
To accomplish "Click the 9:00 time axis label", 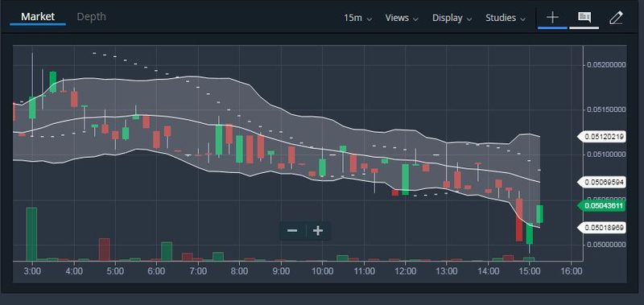I will point(281,271).
